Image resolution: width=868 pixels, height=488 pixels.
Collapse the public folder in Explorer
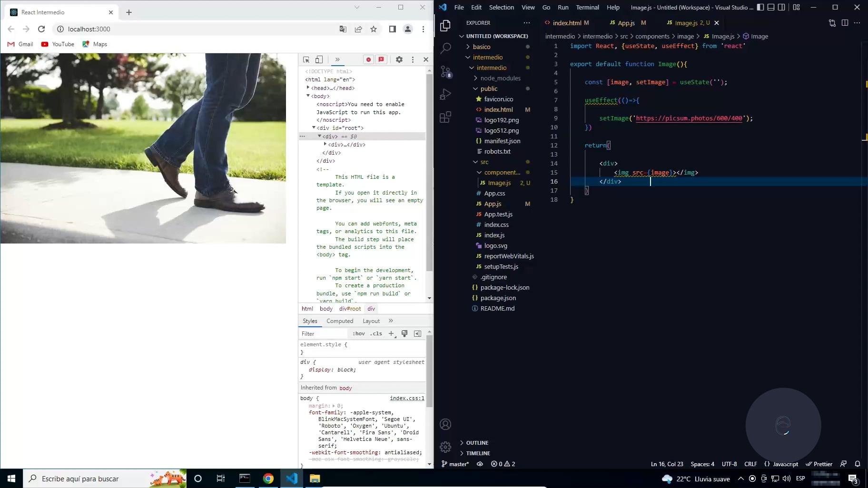[x=489, y=88]
